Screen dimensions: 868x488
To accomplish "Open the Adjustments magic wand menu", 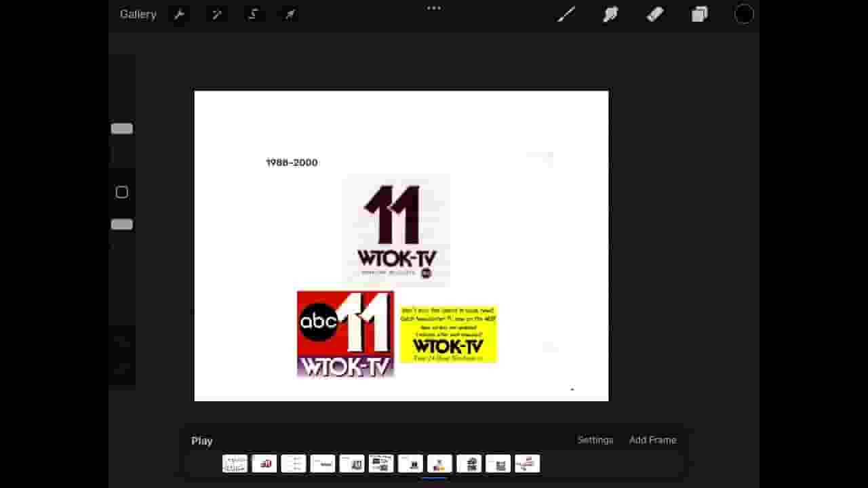I will click(217, 14).
